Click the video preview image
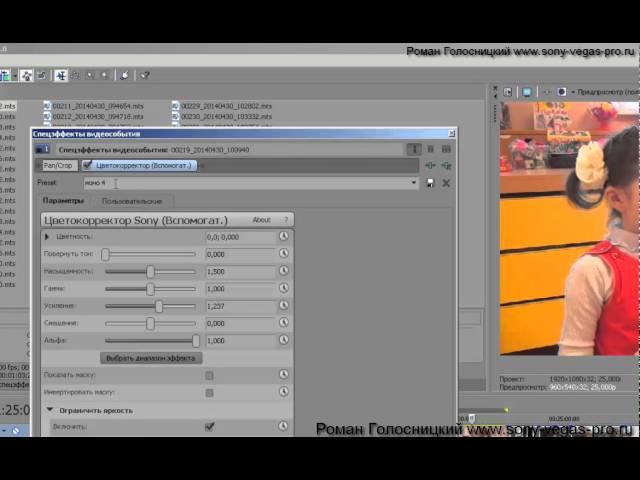The height and width of the screenshot is (480, 640). pyautogui.click(x=569, y=229)
